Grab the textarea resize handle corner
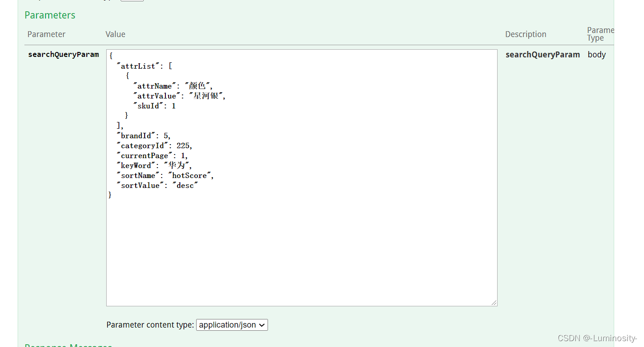The image size is (644, 347). (x=494, y=303)
